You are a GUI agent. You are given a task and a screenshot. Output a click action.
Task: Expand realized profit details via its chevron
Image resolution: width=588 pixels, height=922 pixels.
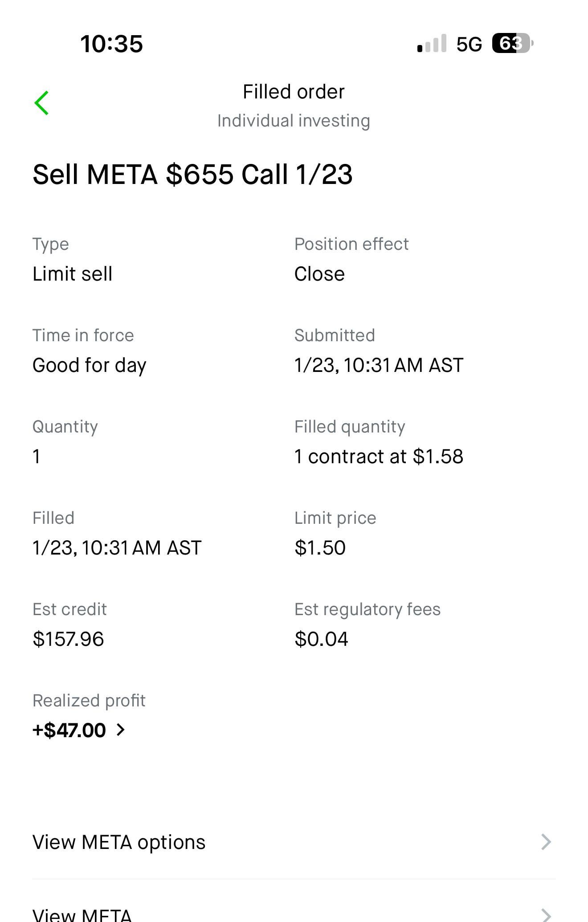pyautogui.click(x=120, y=730)
